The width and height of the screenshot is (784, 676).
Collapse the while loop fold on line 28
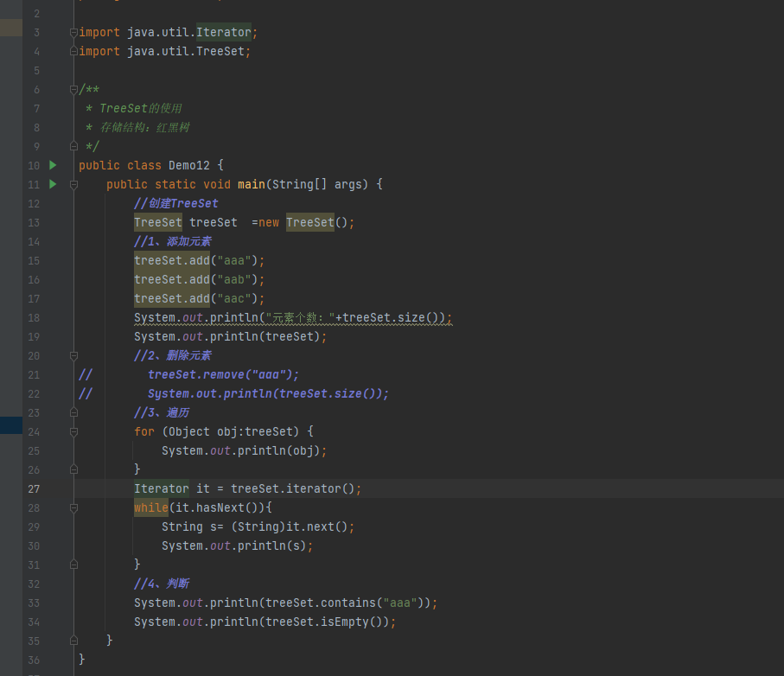[74, 507]
